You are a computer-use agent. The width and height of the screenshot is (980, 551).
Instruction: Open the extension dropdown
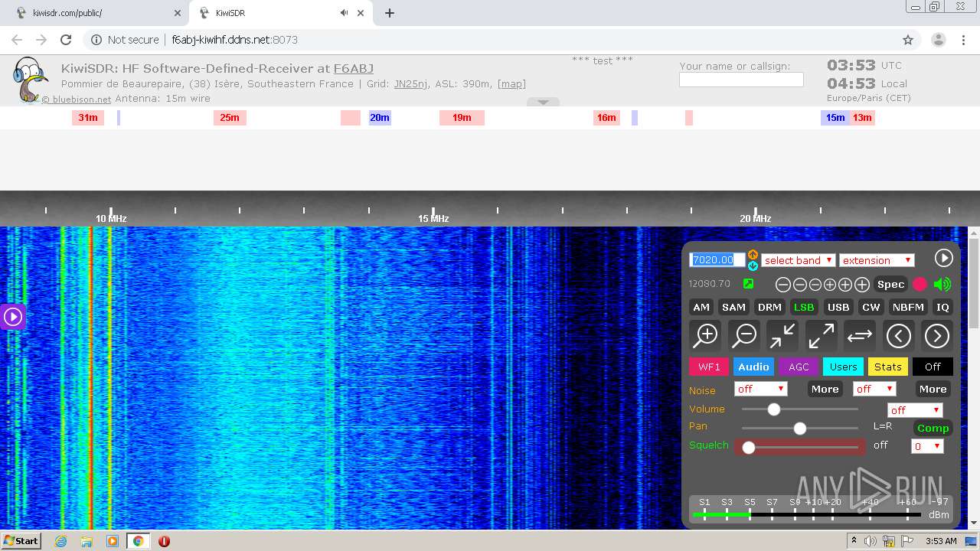click(877, 260)
